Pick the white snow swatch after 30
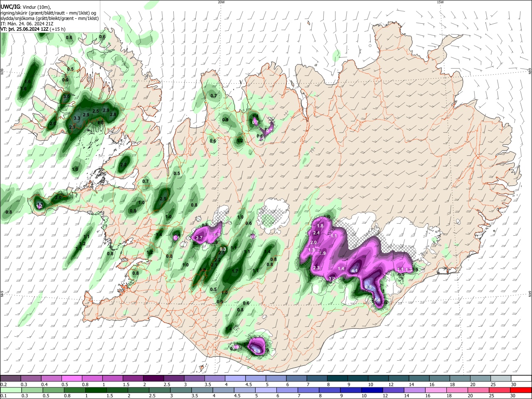532x399 pixels. pos(521,378)
